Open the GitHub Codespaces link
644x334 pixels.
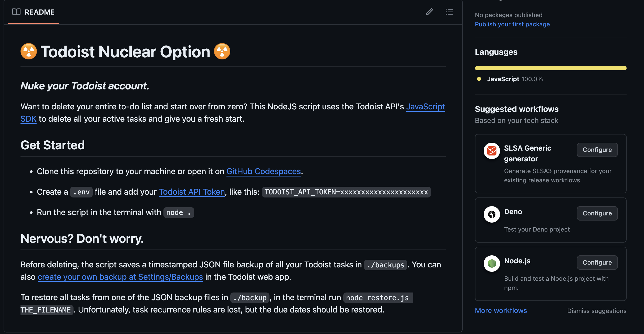263,171
